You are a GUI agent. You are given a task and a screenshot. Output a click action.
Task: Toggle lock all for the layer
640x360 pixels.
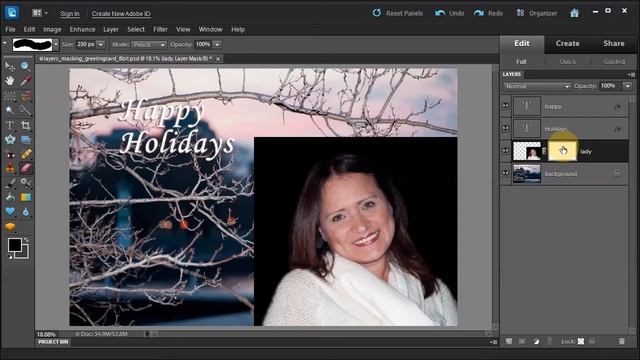(x=592, y=341)
